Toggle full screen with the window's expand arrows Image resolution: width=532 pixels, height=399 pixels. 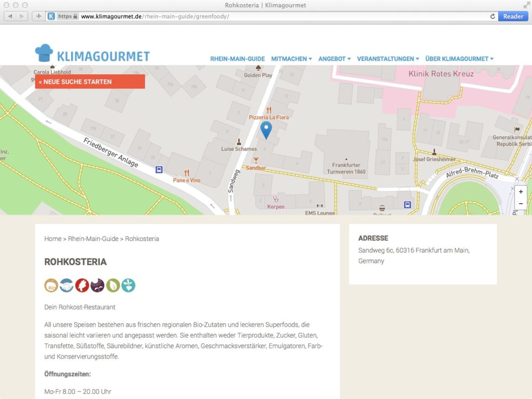(x=526, y=5)
